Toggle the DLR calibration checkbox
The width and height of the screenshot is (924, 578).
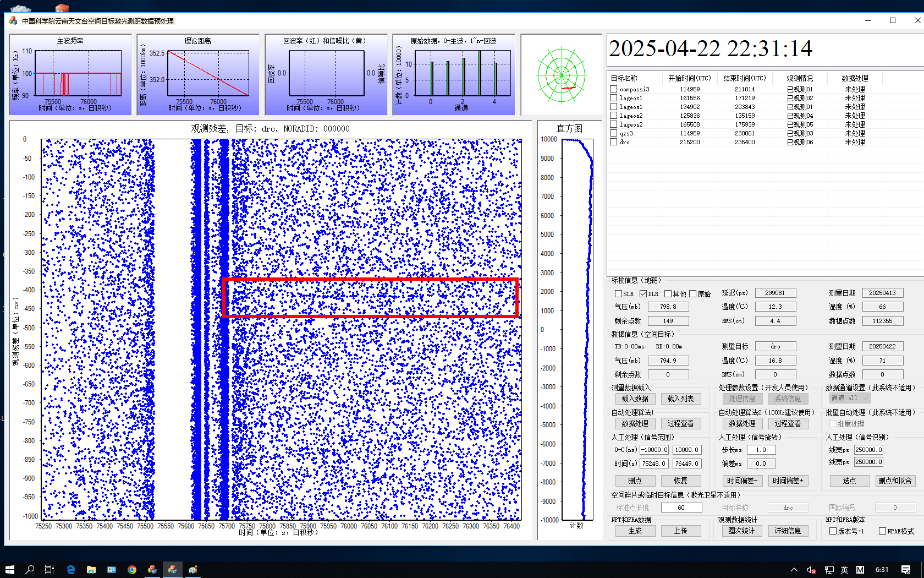(x=643, y=294)
